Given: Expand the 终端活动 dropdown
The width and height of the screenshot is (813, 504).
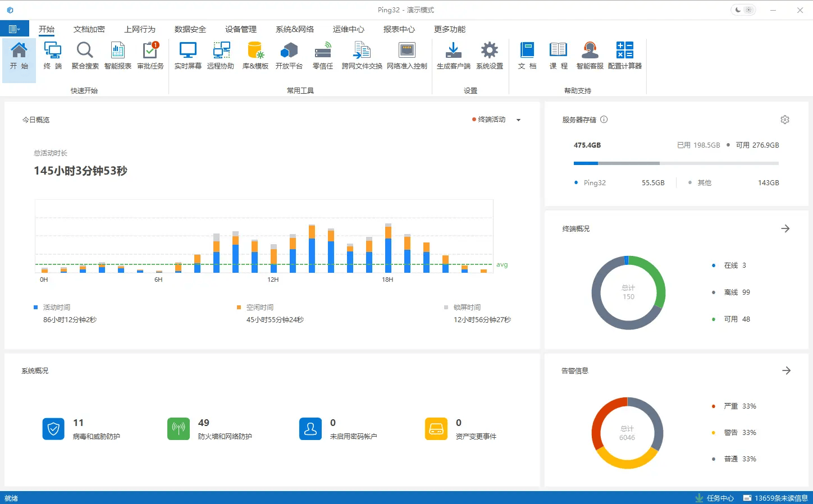Looking at the screenshot, I should (x=518, y=120).
